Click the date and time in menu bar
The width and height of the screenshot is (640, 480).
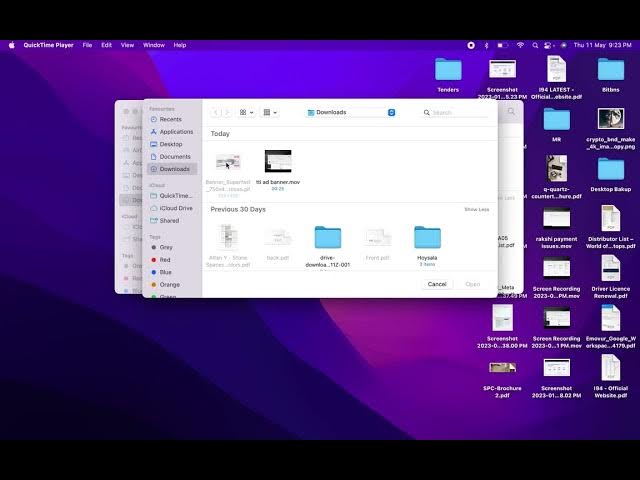(602, 45)
